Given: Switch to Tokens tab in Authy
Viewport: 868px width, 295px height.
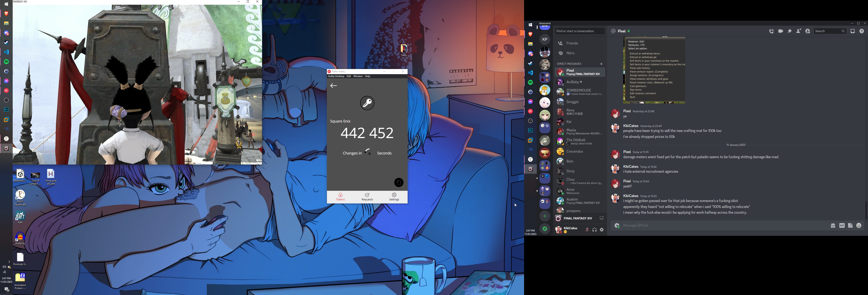Looking at the screenshot, I should (340, 197).
